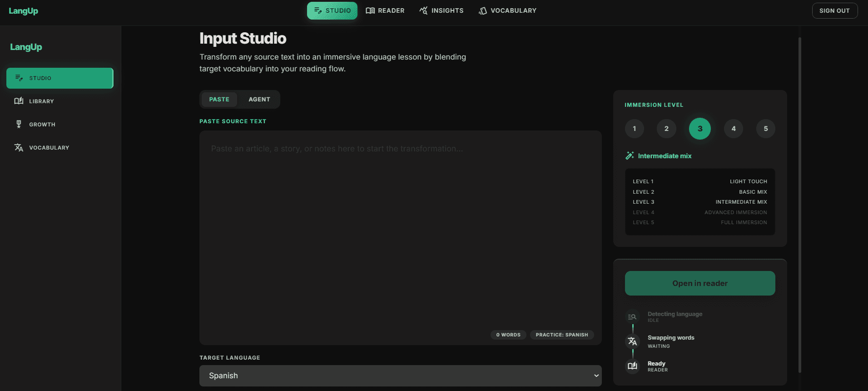This screenshot has width=868, height=391.
Task: Click the magic wand icon beside Intermediate mix
Action: point(630,155)
